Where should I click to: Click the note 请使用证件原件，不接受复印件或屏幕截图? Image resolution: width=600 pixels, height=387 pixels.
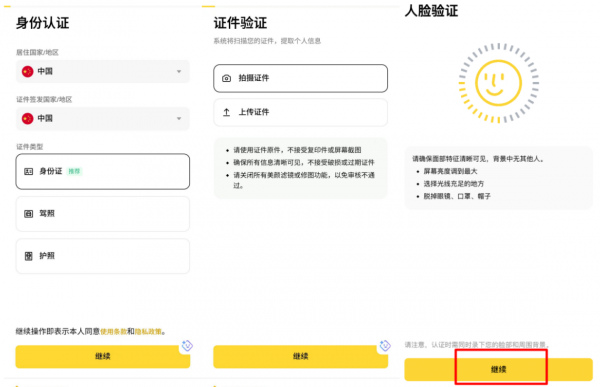click(x=297, y=150)
